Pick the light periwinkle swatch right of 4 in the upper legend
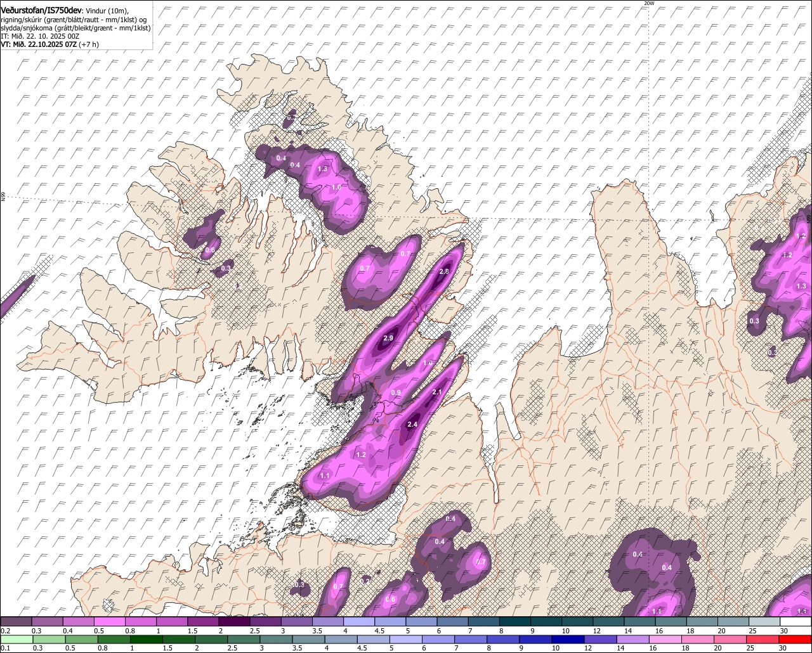The image size is (812, 653). [359, 621]
